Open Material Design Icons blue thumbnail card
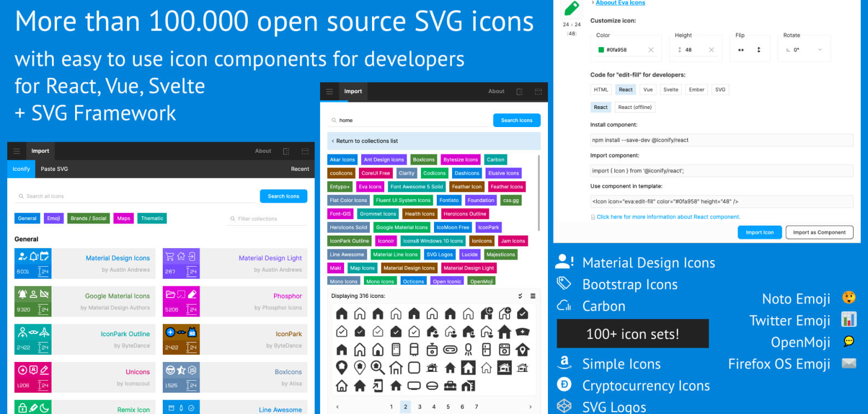 33,263
